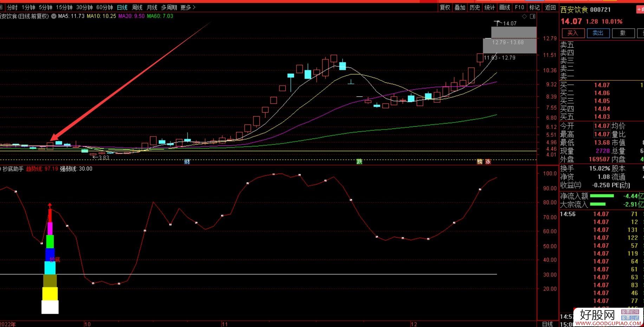Open the 多周期 multi-period view
The width and height of the screenshot is (644, 327).
169,7
